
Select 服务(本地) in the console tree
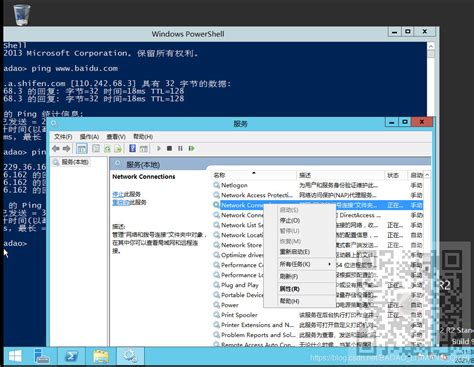75,162
